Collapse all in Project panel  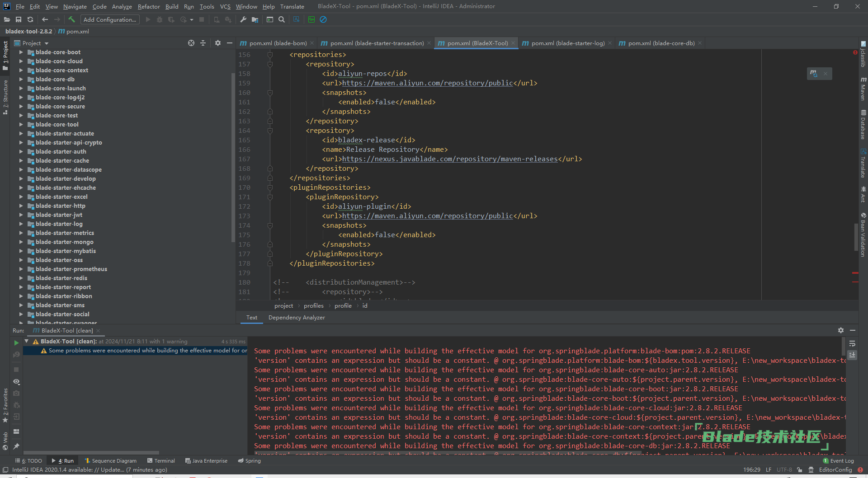[203, 43]
